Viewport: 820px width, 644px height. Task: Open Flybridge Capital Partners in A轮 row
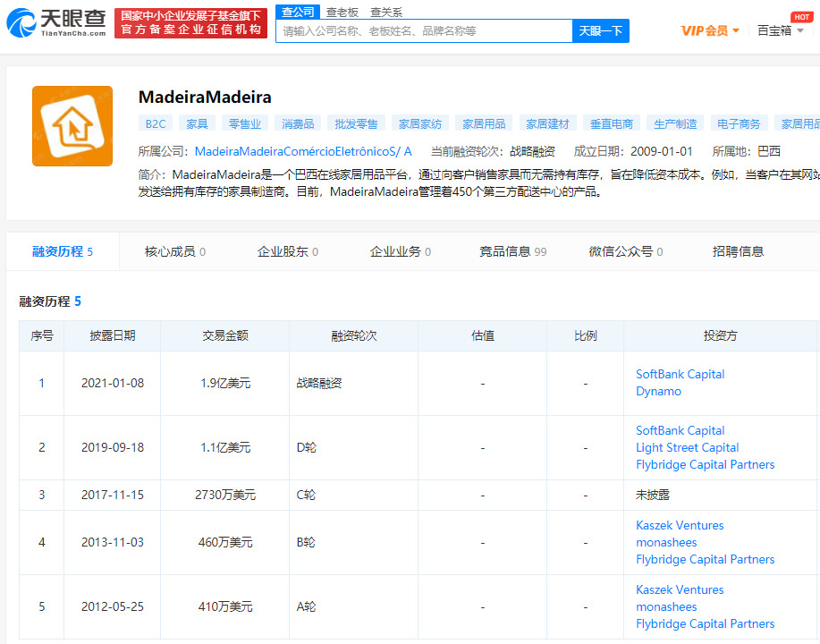[705, 623]
